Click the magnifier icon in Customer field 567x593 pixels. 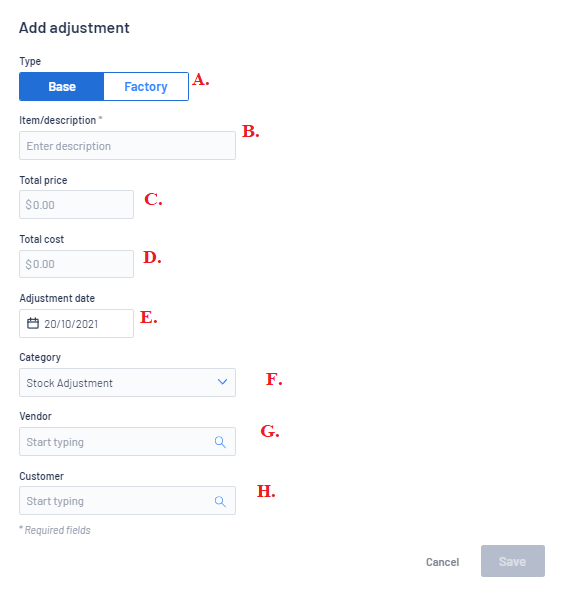click(220, 501)
